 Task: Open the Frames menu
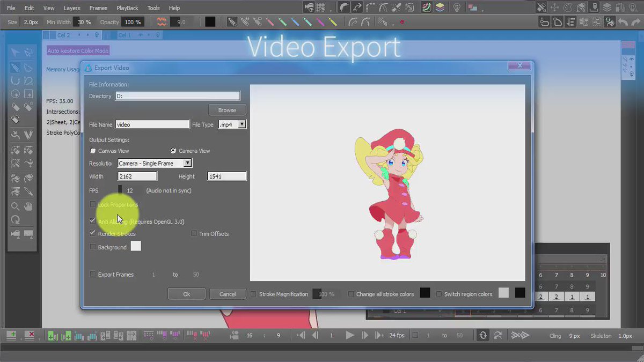tap(98, 8)
